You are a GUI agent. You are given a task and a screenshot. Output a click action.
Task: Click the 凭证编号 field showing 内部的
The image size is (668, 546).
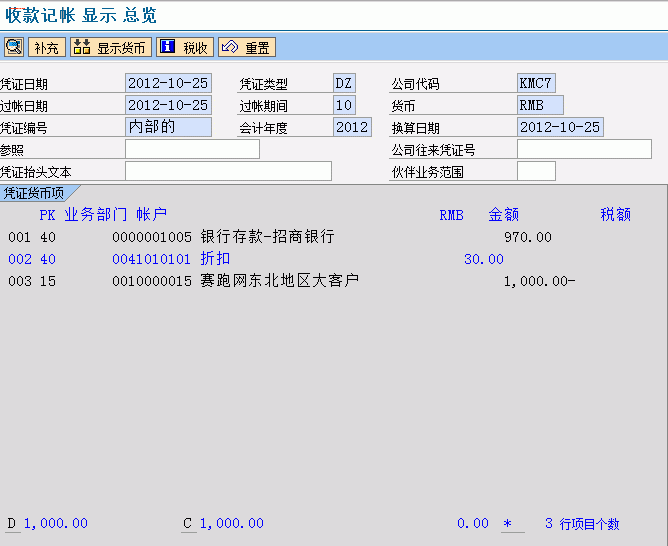pos(168,127)
